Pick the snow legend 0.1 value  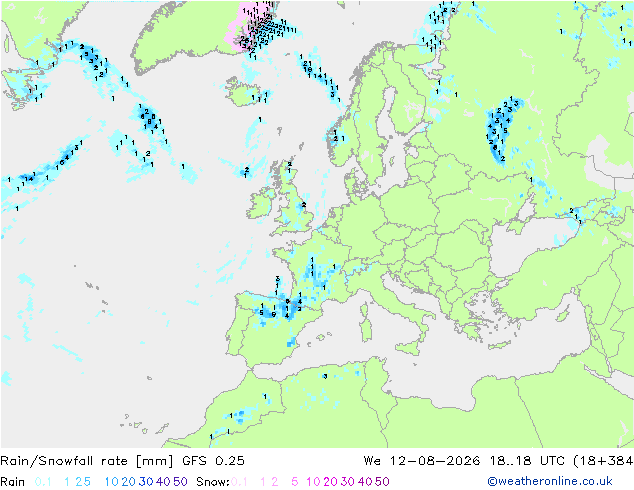(x=239, y=482)
